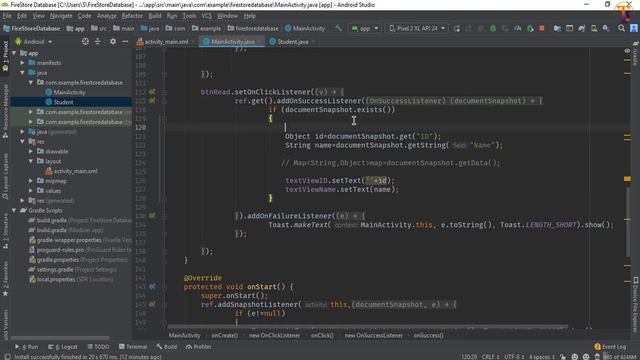This screenshot has width=640, height=360.
Task: Click the override gutter icon beside onStart
Action: pyautogui.click(x=152, y=287)
